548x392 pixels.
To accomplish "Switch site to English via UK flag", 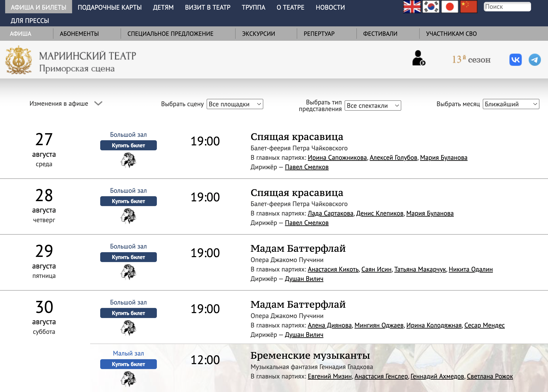I will [412, 7].
